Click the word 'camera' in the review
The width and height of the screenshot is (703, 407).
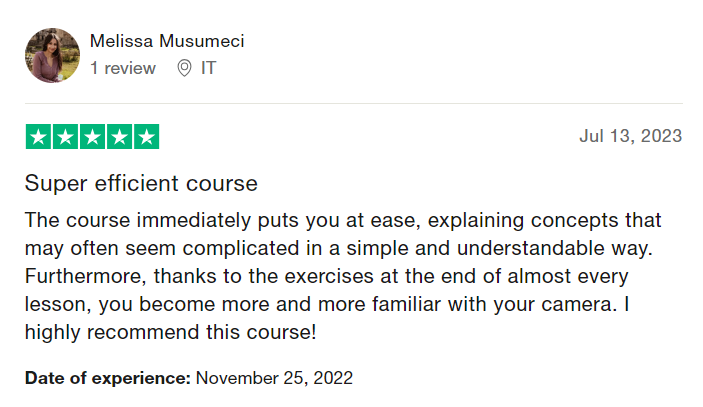point(577,305)
